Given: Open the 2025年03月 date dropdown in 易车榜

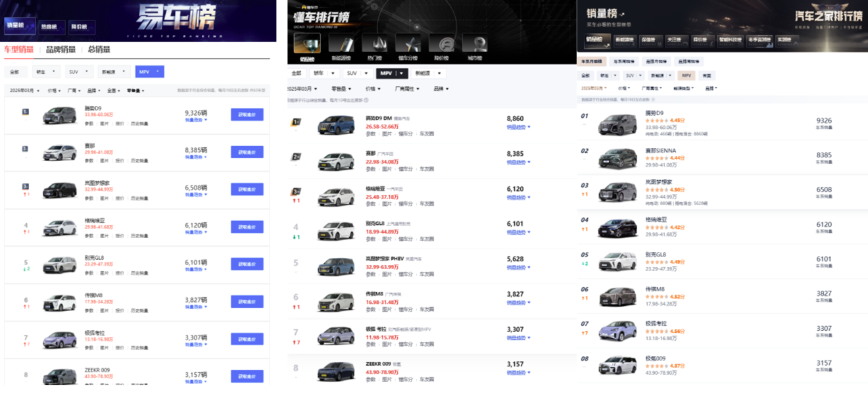Looking at the screenshot, I should coord(24,91).
